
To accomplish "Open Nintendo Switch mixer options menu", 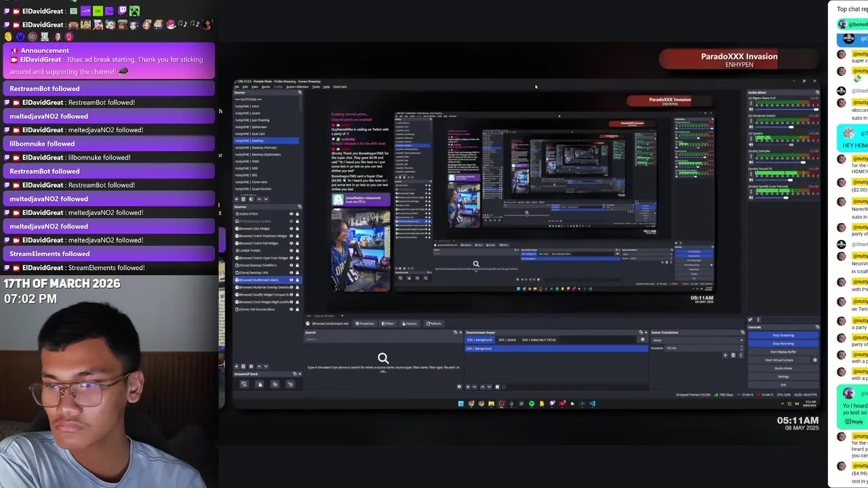I will point(751,121).
